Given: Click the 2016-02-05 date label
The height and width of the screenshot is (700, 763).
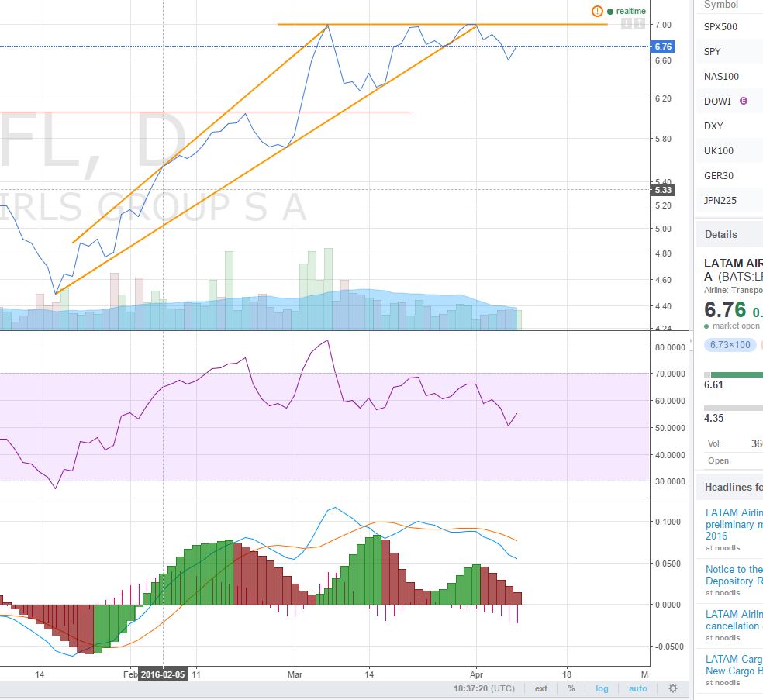Looking at the screenshot, I should coord(163,674).
